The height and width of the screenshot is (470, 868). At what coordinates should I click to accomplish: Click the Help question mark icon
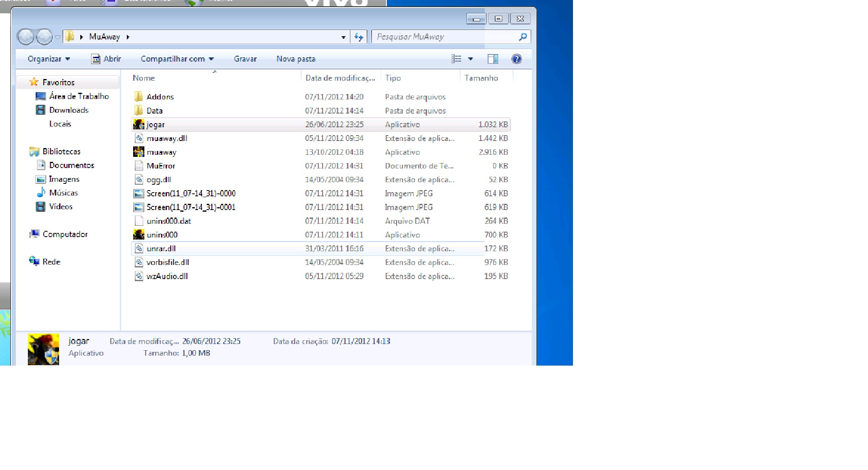coord(516,59)
